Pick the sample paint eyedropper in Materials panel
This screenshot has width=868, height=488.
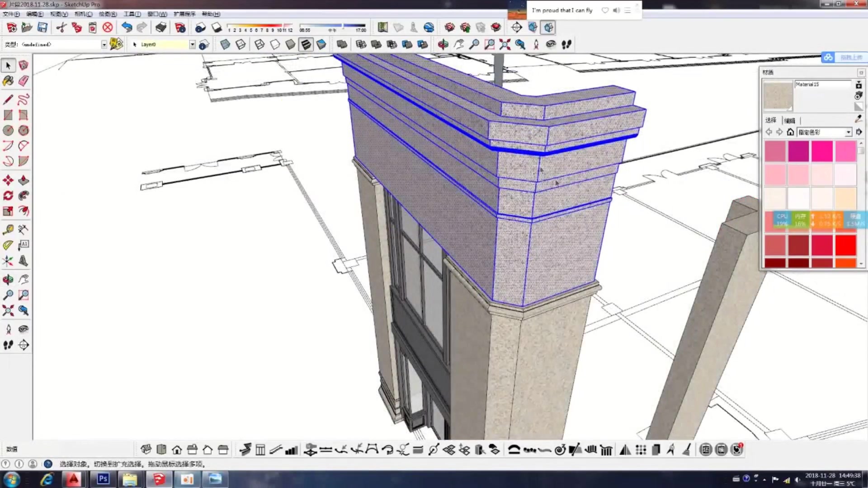(858, 118)
